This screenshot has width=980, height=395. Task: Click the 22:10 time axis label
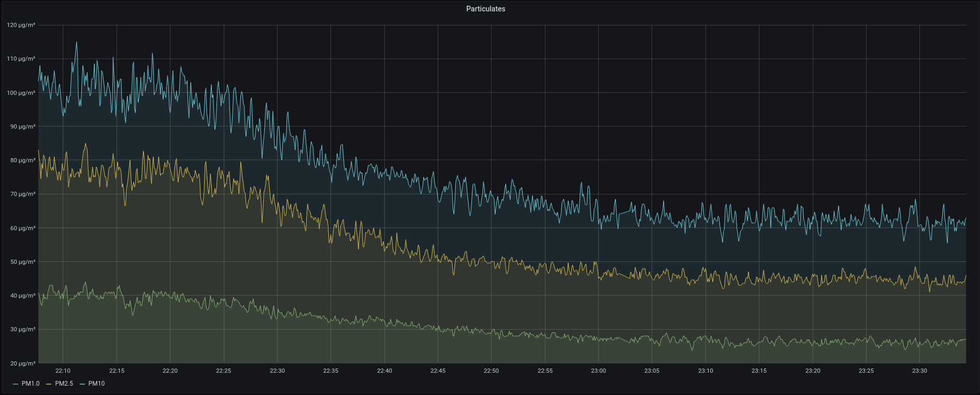point(63,371)
